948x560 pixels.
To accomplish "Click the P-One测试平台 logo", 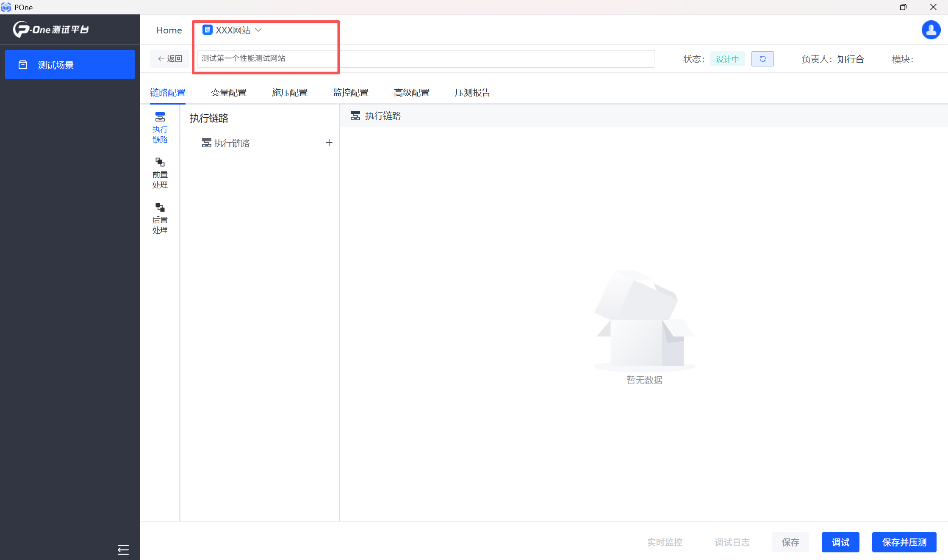I will tap(51, 30).
